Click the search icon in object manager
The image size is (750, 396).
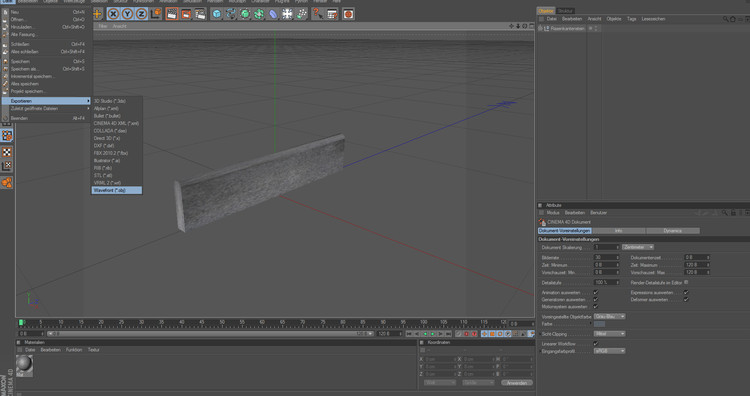point(725,19)
